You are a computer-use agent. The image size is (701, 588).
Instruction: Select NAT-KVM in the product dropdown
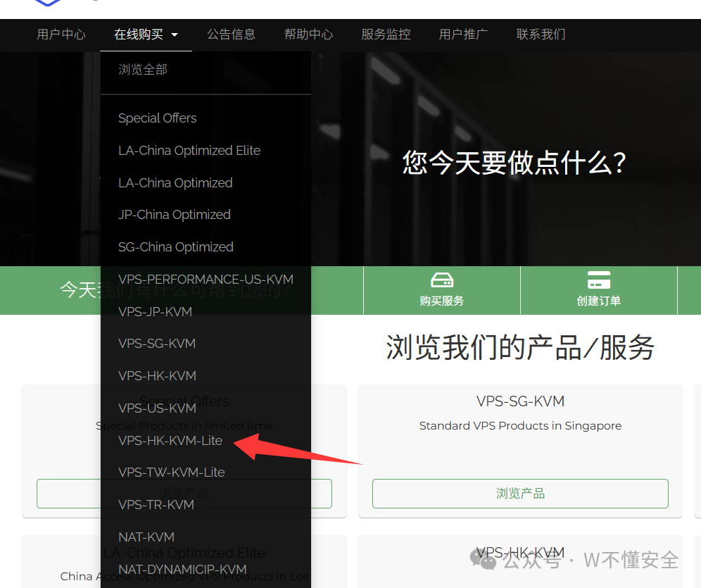coord(146,537)
